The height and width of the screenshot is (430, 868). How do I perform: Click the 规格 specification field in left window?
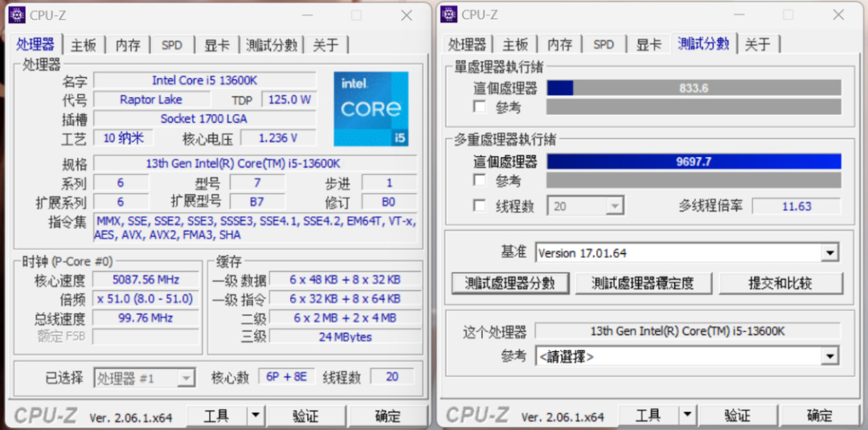tap(256, 164)
